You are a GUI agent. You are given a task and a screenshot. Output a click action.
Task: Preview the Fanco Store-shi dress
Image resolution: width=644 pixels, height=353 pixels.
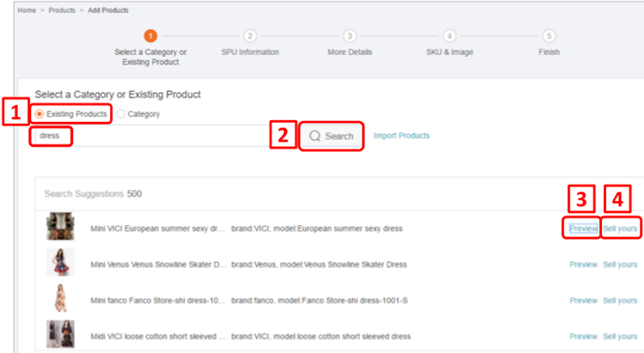pyautogui.click(x=583, y=301)
